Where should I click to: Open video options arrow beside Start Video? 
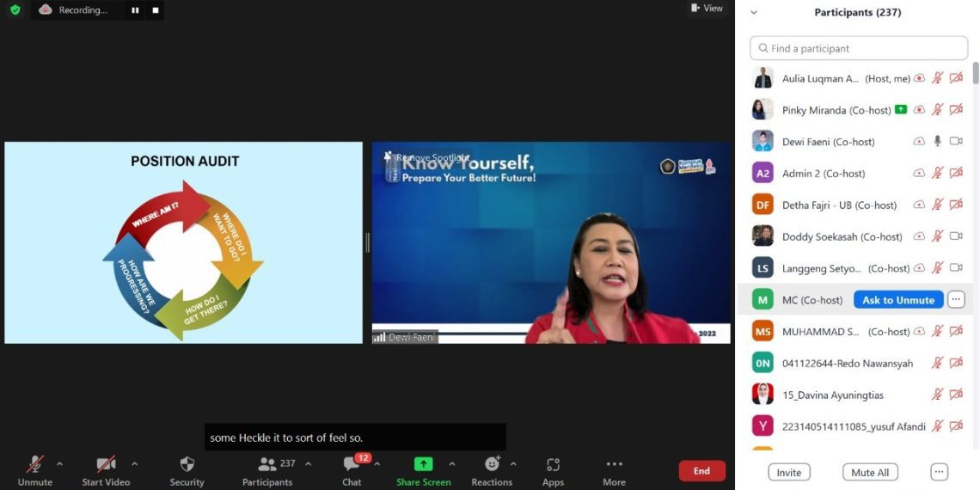[135, 463]
